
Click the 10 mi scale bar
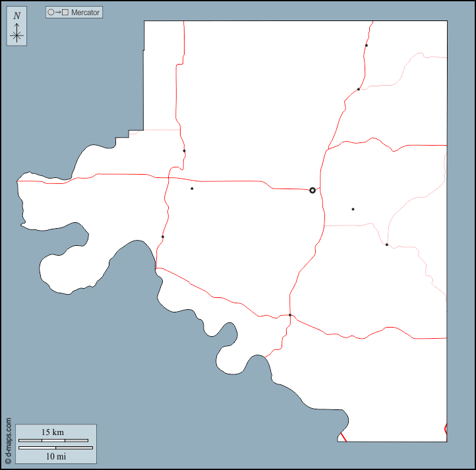pos(55,448)
